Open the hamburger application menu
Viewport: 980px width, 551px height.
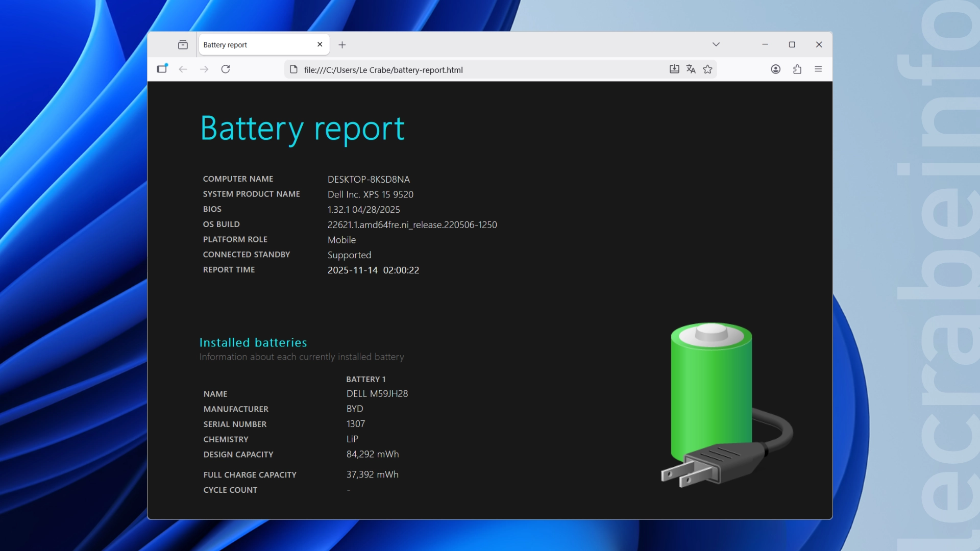(x=818, y=69)
